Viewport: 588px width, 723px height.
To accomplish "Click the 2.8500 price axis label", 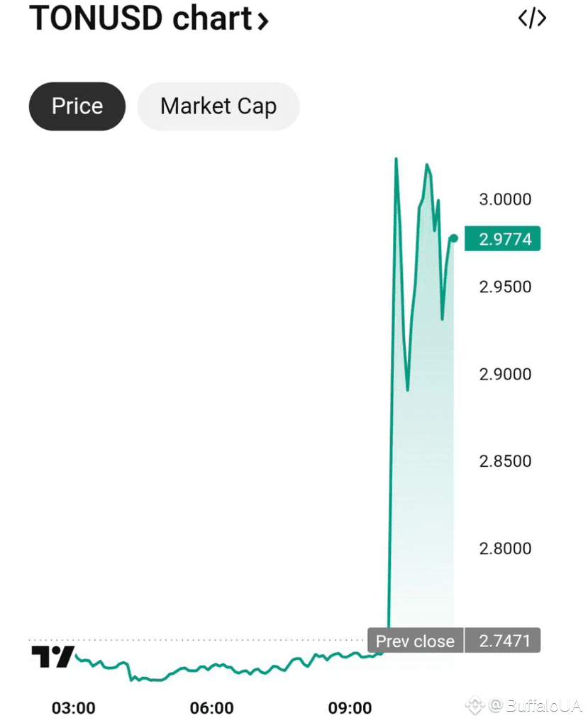I will 506,461.
